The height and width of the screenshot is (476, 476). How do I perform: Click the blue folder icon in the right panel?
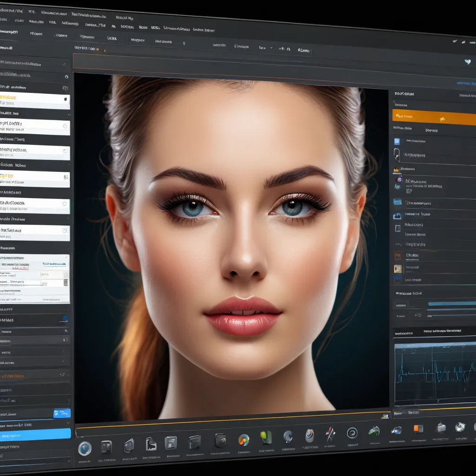coord(397,203)
